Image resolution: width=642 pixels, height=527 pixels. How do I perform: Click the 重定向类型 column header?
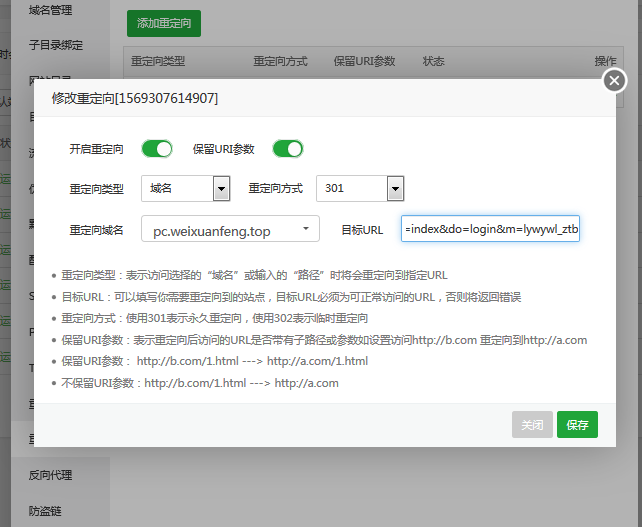click(158, 61)
